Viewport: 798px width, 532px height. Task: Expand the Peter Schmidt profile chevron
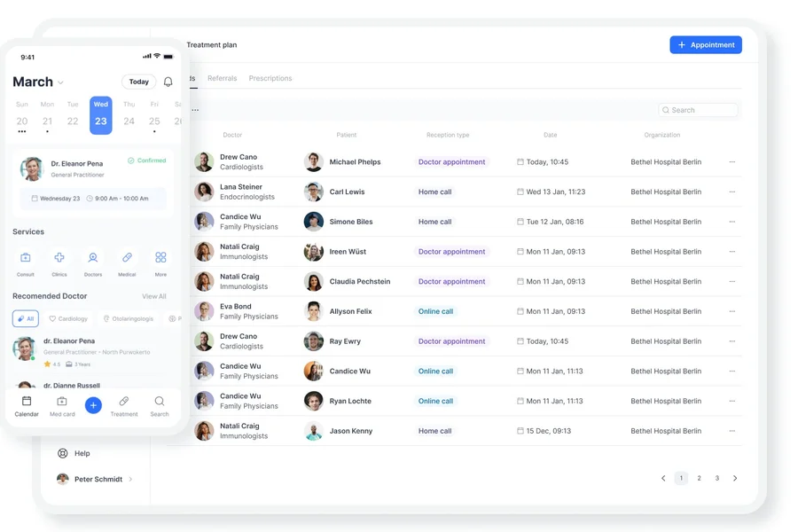coord(130,480)
